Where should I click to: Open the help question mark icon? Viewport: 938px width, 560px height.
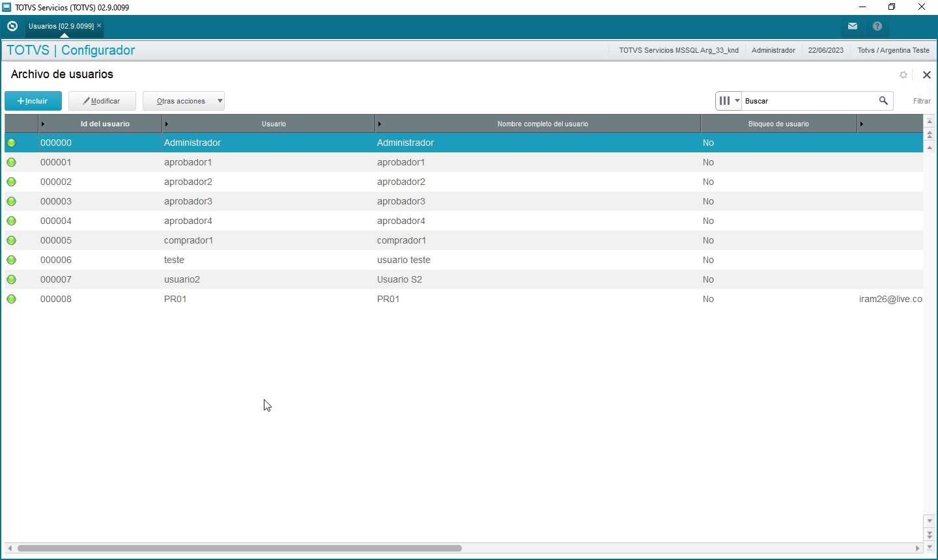[x=877, y=26]
